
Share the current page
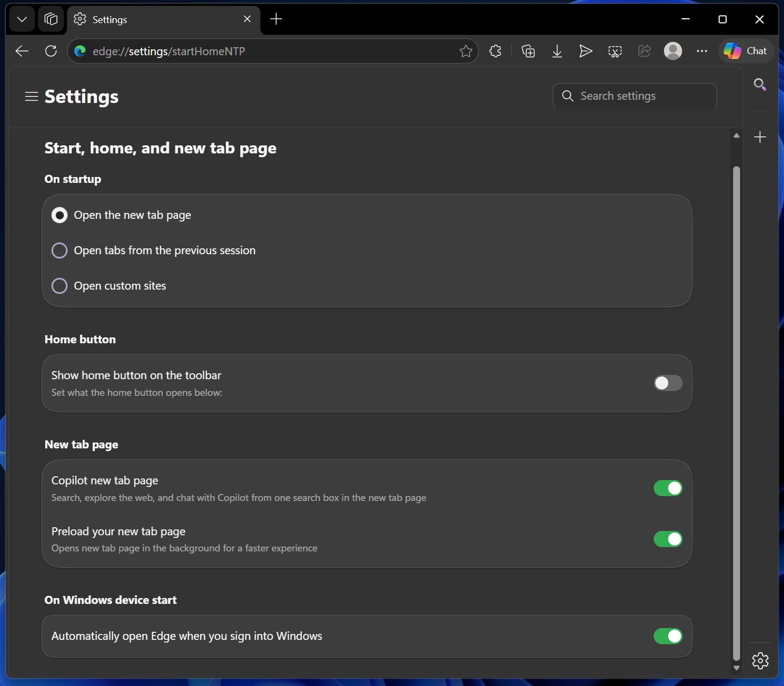644,51
